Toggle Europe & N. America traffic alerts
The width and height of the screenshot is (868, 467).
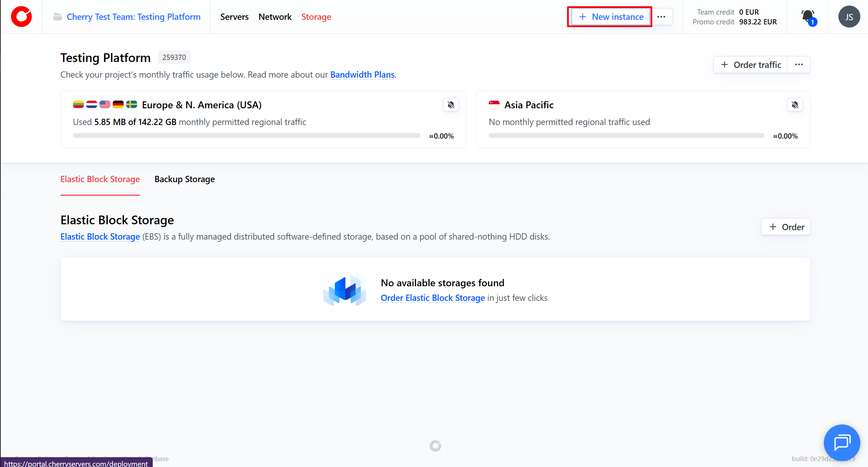(x=451, y=105)
